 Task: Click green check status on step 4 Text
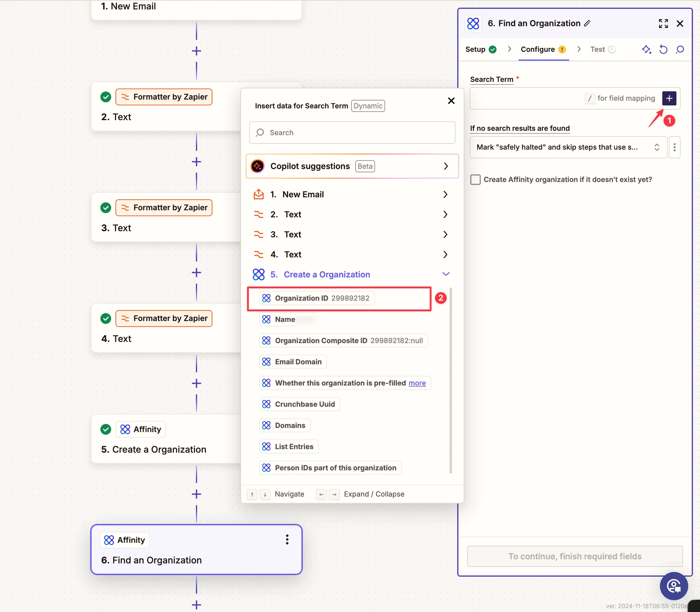(106, 319)
